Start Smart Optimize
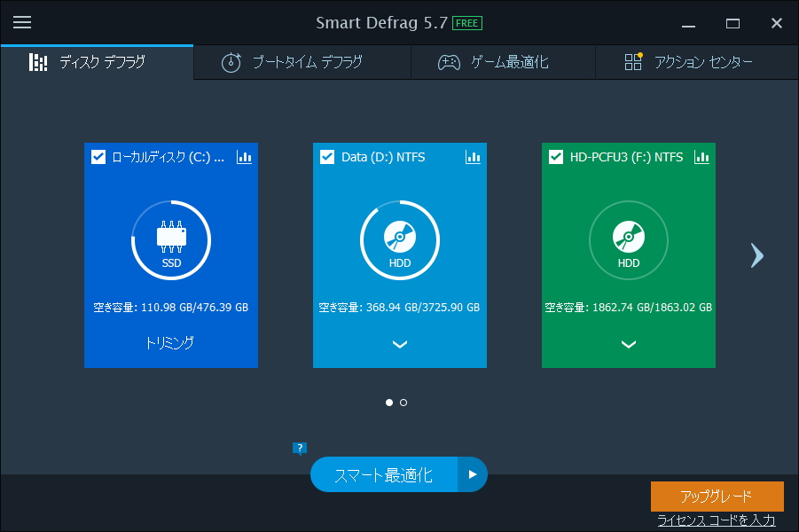799x532 pixels. tap(383, 474)
